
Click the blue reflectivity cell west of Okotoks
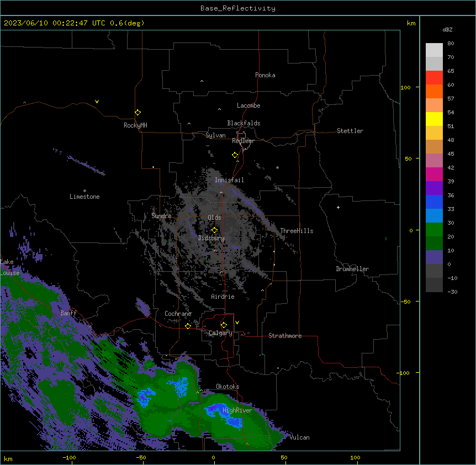point(182,386)
